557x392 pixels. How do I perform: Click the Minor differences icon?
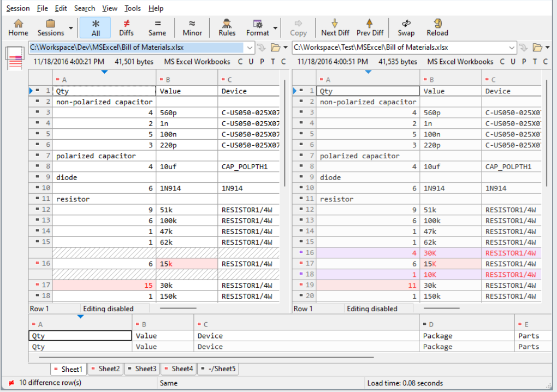pyautogui.click(x=192, y=27)
